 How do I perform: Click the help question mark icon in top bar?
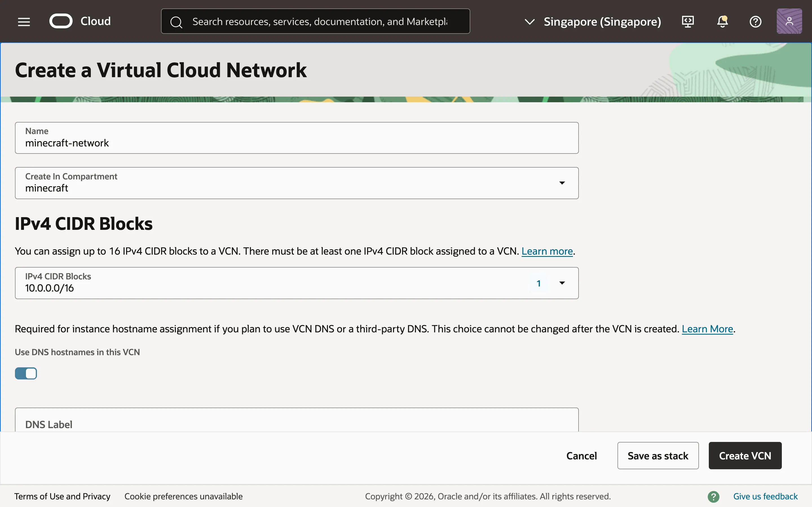coord(756,21)
